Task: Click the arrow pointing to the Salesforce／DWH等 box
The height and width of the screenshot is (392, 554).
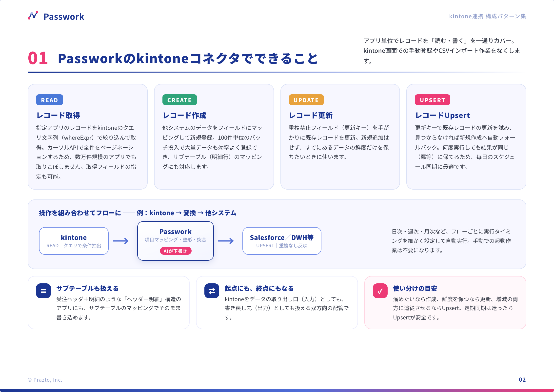Action: (x=226, y=241)
